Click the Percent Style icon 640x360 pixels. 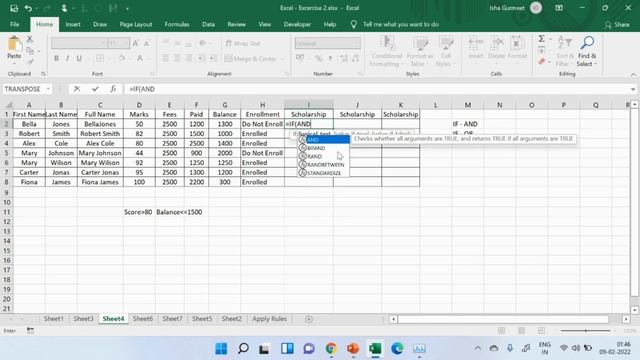318,58
